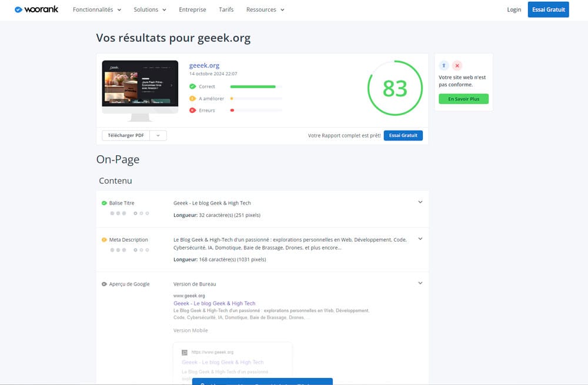Click the red Erreurs icon

tap(193, 111)
